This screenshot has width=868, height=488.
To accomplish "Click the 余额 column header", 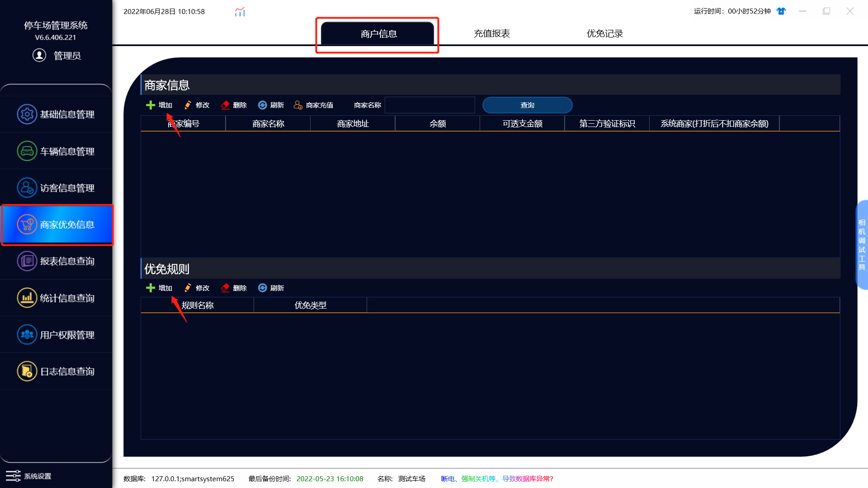I will [x=438, y=123].
